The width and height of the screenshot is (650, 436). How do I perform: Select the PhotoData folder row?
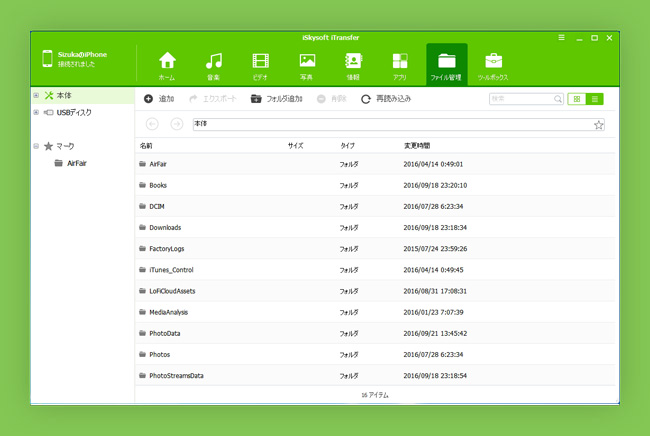coord(375,333)
